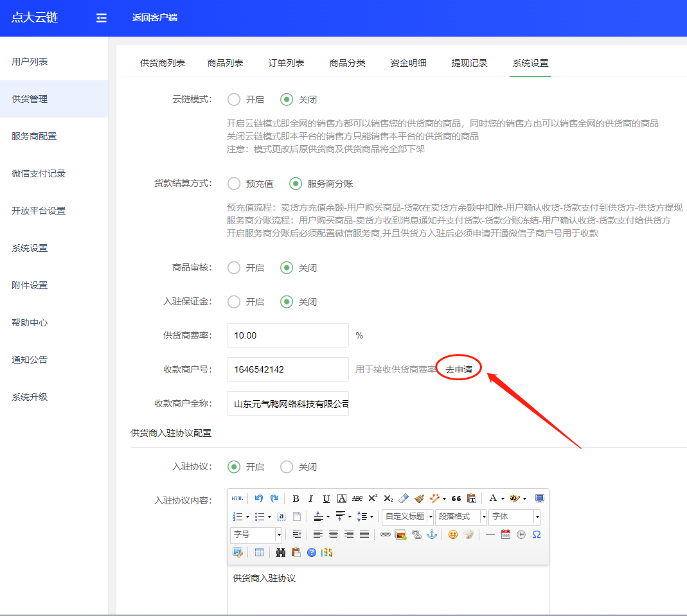Open the emoticon picker
Image resolution: width=687 pixels, height=616 pixels.
tap(453, 534)
